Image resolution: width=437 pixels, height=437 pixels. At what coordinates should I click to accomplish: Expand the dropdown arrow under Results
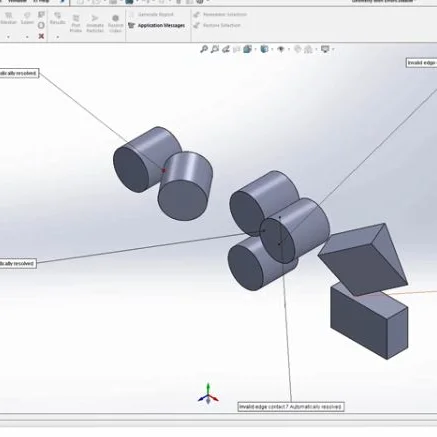coord(58,37)
